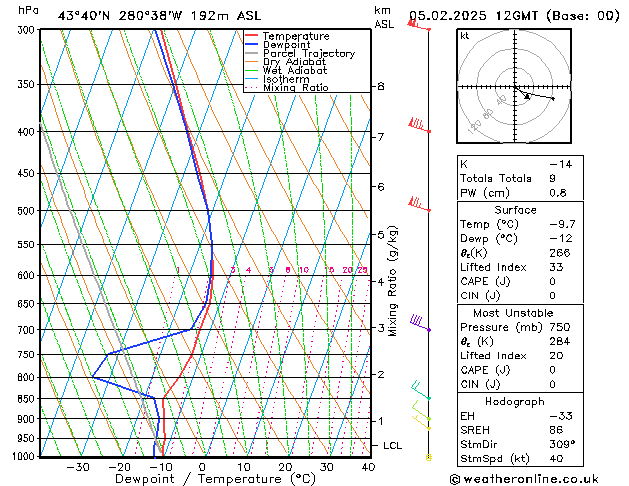Click the LCL label on the diagram
Screen dimensions: 629x486
[x=392, y=446]
